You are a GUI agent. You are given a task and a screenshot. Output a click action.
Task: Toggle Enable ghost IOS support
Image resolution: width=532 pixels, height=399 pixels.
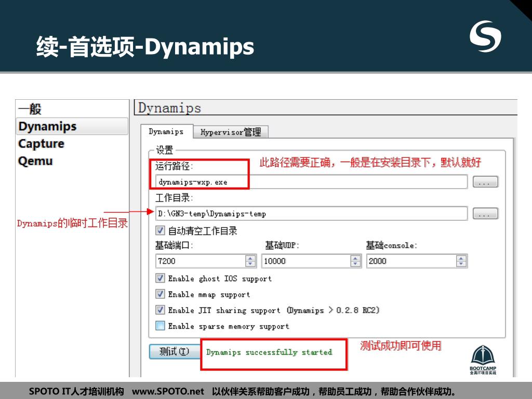pos(160,278)
